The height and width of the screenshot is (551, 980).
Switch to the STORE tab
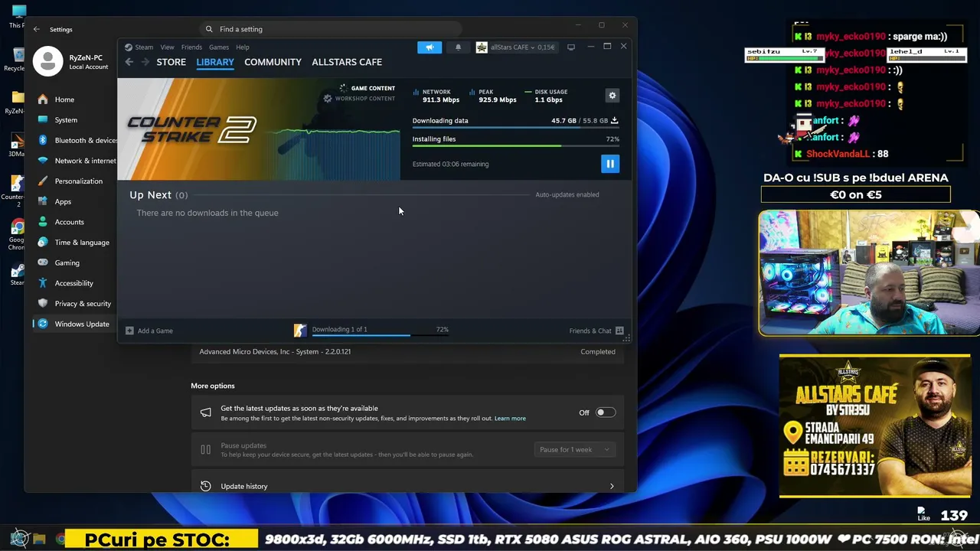171,62
